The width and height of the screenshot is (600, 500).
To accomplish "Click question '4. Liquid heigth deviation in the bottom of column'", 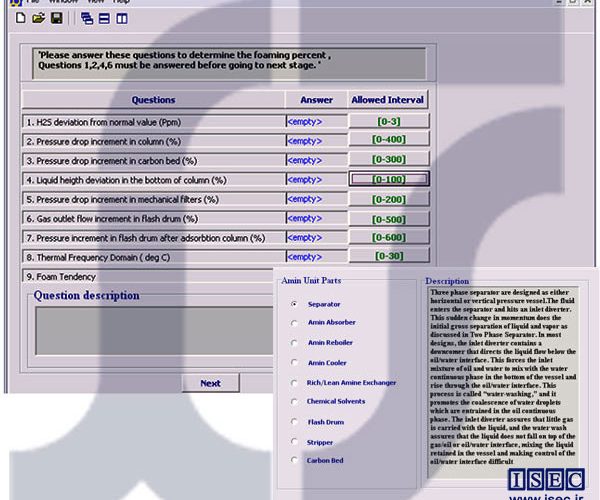I will tap(154, 180).
